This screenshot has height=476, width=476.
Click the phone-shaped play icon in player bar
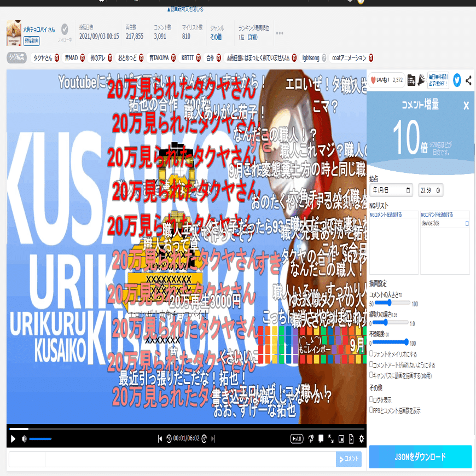[351, 439]
